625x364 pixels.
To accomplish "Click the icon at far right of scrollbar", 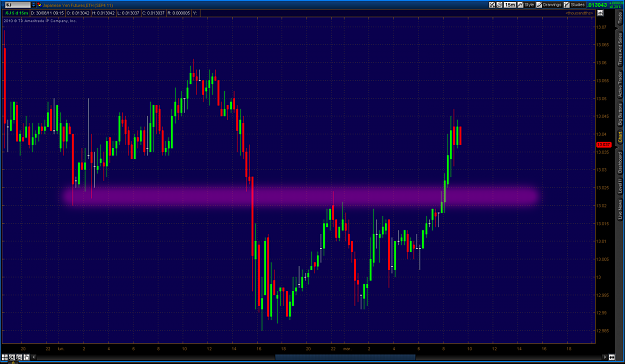I will click(x=612, y=357).
